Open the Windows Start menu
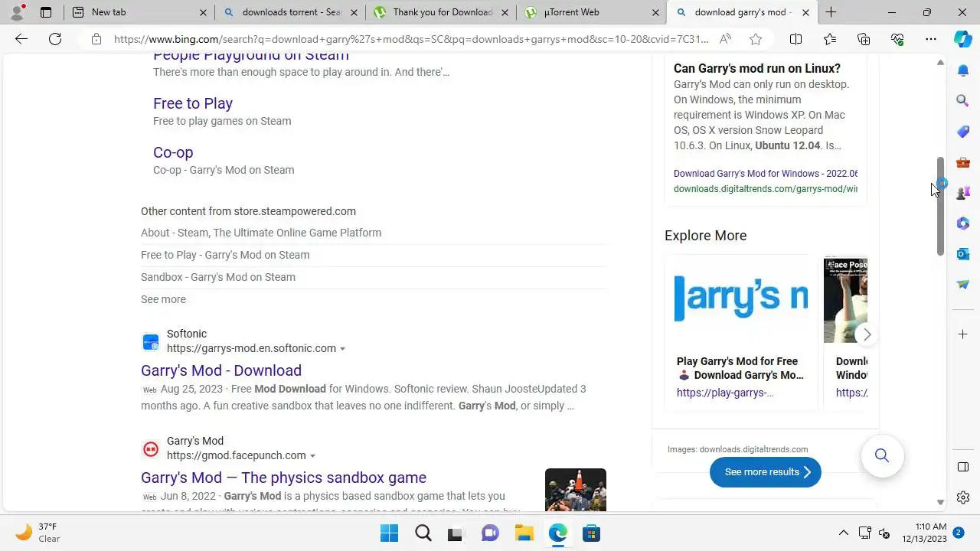 [389, 533]
